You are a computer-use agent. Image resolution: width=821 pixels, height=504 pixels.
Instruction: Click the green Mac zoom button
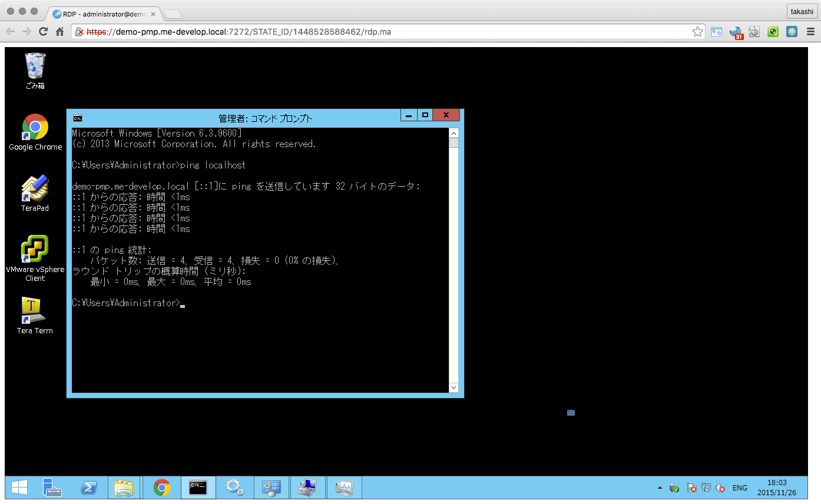pos(34,11)
